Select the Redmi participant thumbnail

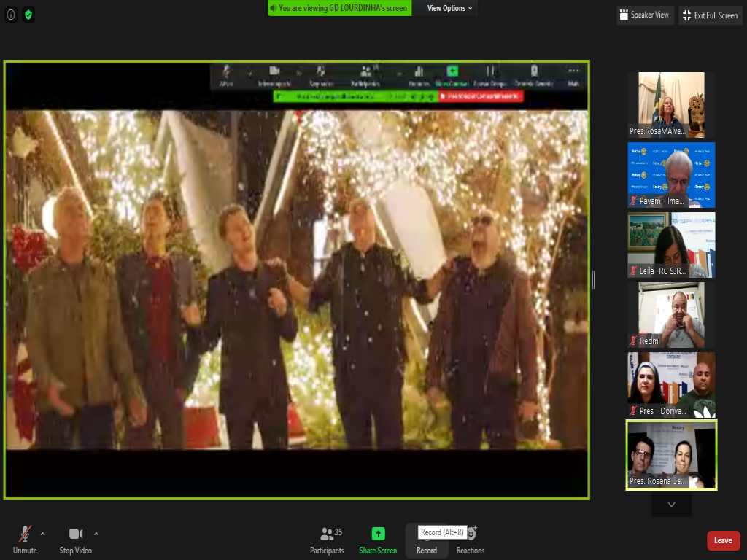[x=671, y=314]
